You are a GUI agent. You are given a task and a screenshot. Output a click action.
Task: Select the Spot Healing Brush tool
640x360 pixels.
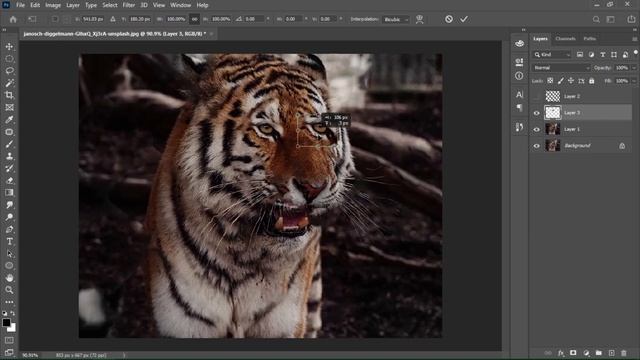click(9, 132)
